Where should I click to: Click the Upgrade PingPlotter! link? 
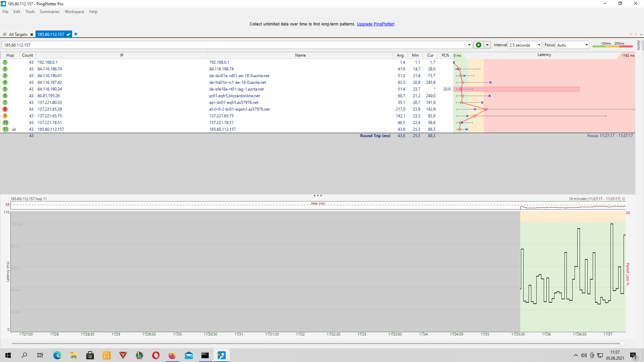coord(375,24)
